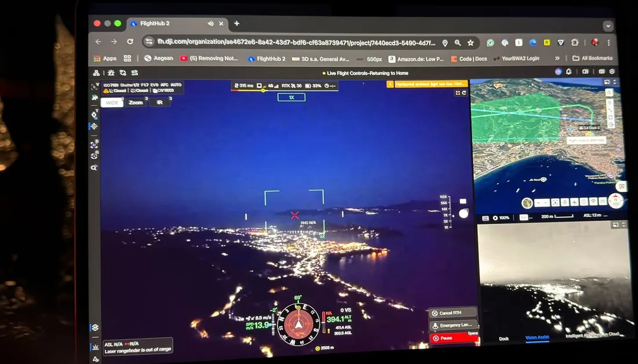The width and height of the screenshot is (638, 364).
Task: Expand the lower-right camera panel with arrows
Action: click(x=623, y=224)
